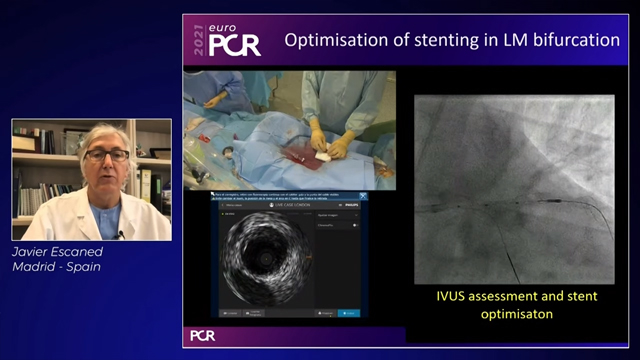The image size is (640, 360).
Task: Click the back arrow in the IVUS header
Action: (223, 205)
